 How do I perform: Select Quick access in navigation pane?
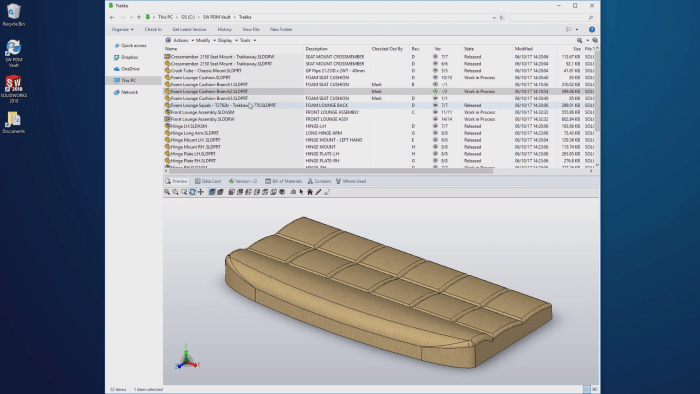133,46
